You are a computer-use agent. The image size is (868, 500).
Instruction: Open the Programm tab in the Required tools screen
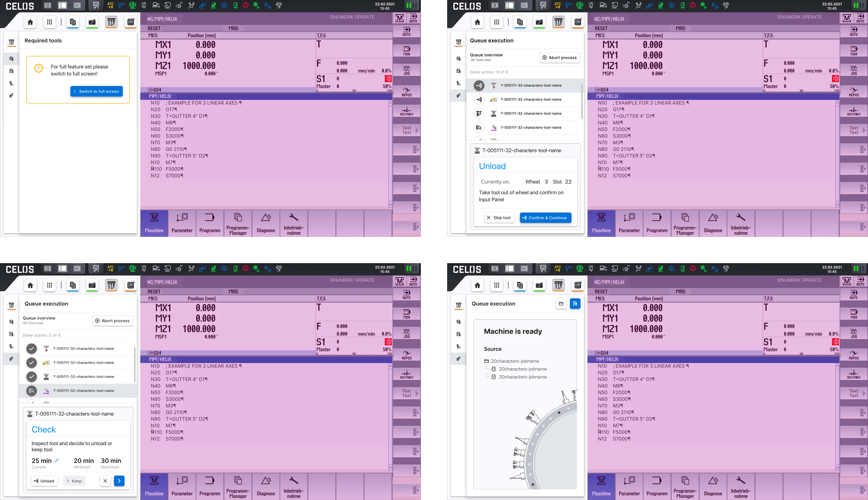coord(210,224)
